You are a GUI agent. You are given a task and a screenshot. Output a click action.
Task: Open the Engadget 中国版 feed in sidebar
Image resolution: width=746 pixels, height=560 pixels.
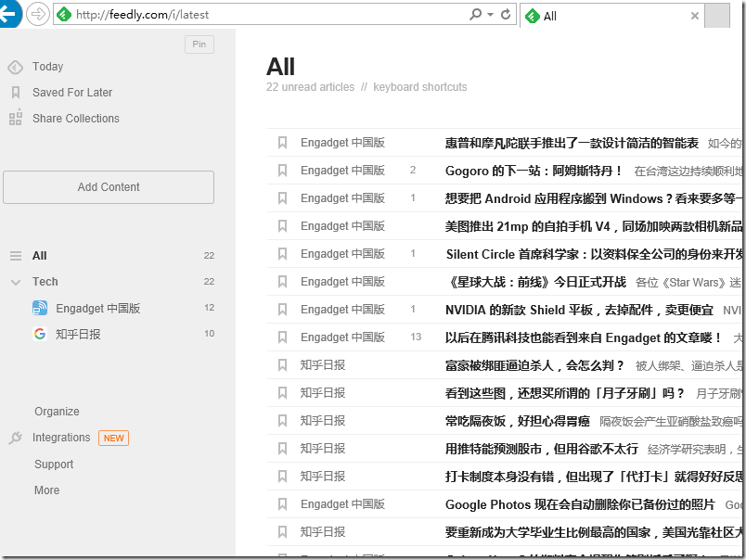point(98,308)
